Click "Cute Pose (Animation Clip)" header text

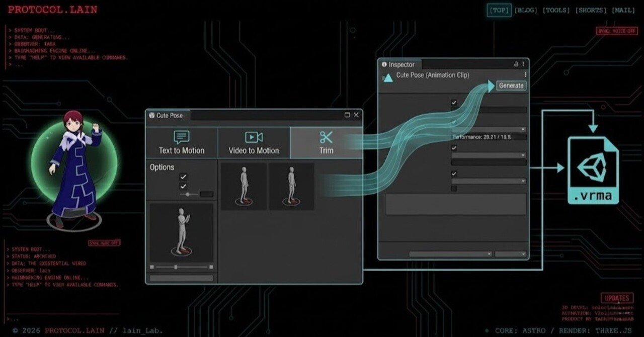[x=433, y=75]
